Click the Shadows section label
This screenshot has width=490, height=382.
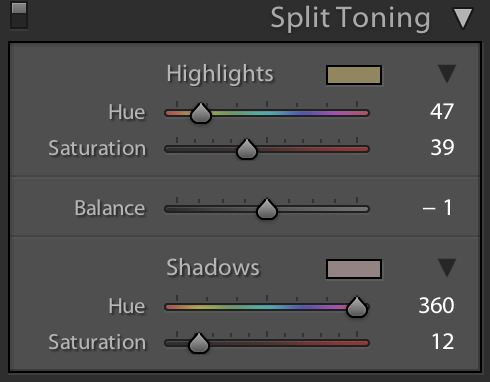pyautogui.click(x=213, y=267)
